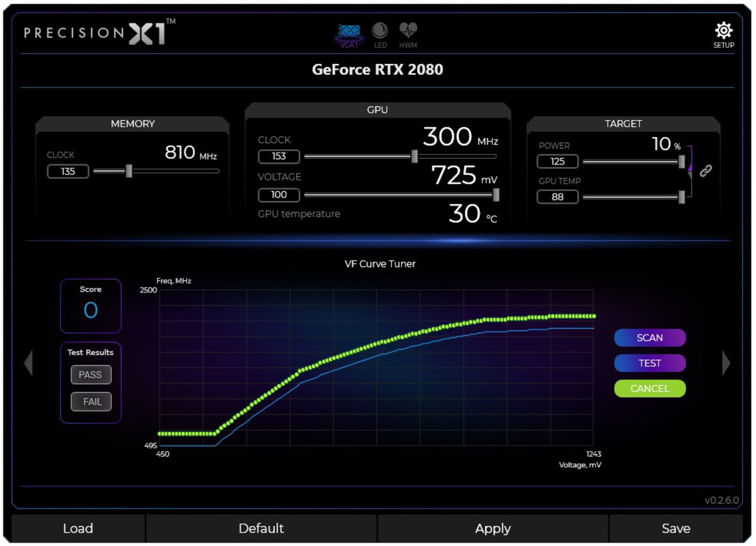Open the Setup gear menu

click(x=723, y=35)
